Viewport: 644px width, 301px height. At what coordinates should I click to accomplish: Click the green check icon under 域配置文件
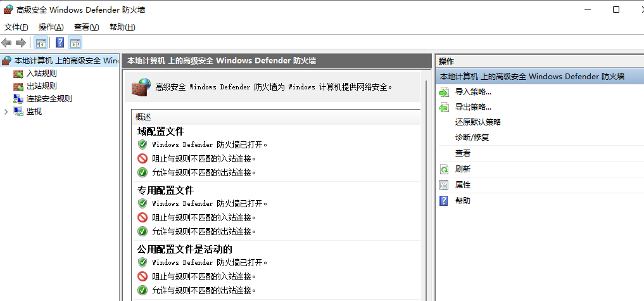(x=142, y=172)
